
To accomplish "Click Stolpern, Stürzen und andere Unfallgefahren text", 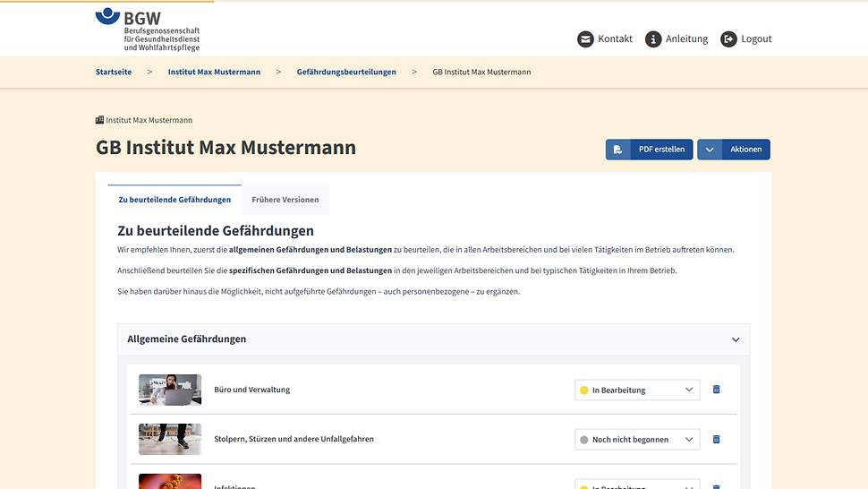I will [x=294, y=439].
